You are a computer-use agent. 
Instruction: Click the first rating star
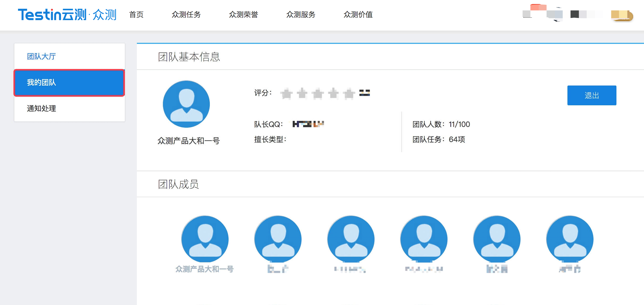(x=286, y=93)
